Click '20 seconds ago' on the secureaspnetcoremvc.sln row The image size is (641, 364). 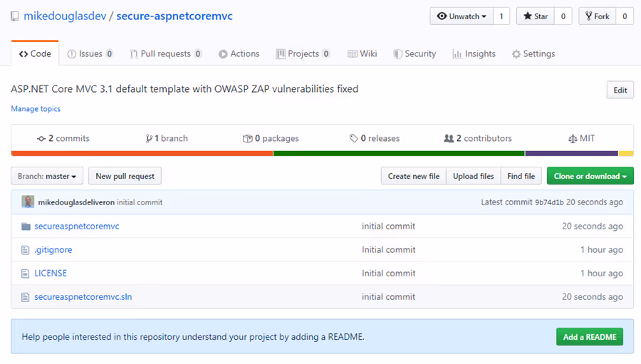[593, 297]
